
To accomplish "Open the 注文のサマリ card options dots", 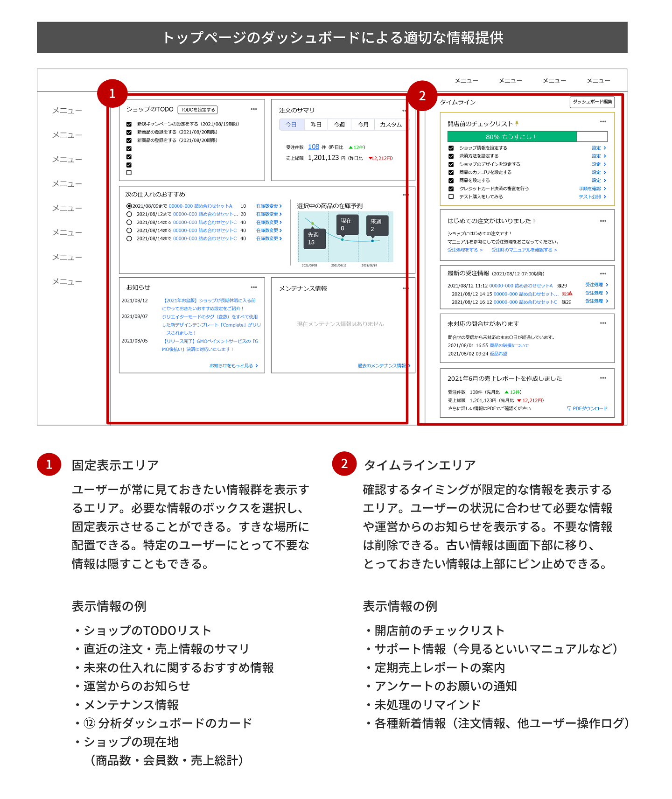I will 404,111.
